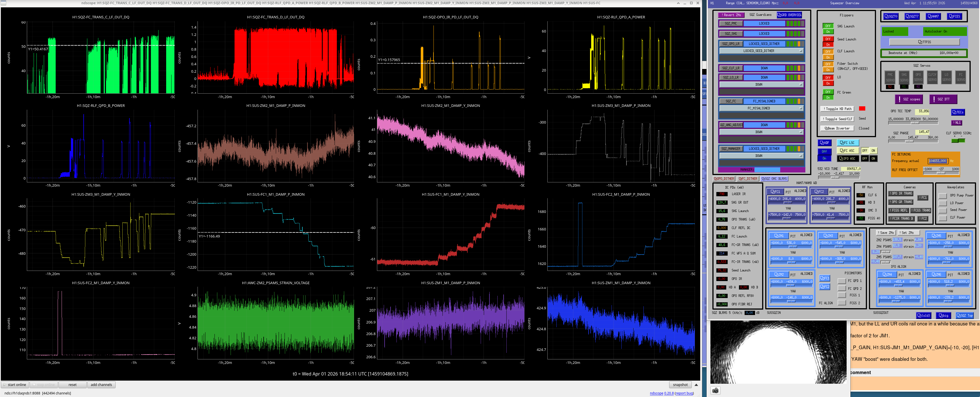Open the GRD OVERVIEW related display
980x397 pixels.
point(789,15)
